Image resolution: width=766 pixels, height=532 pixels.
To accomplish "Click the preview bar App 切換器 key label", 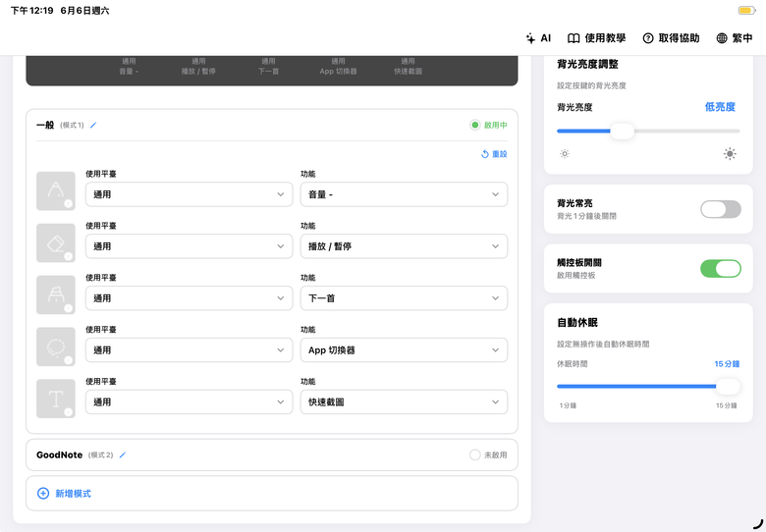I will 338,72.
